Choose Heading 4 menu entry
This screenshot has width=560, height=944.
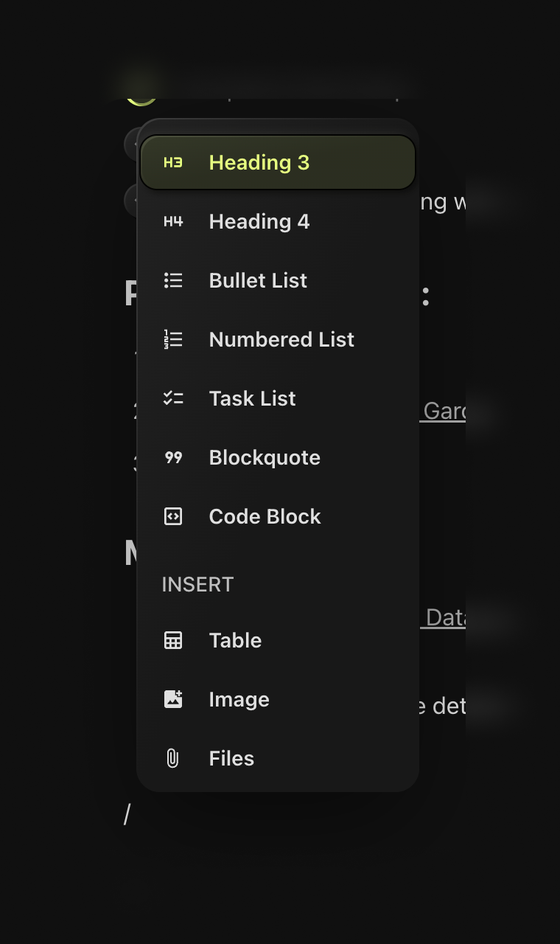[259, 222]
